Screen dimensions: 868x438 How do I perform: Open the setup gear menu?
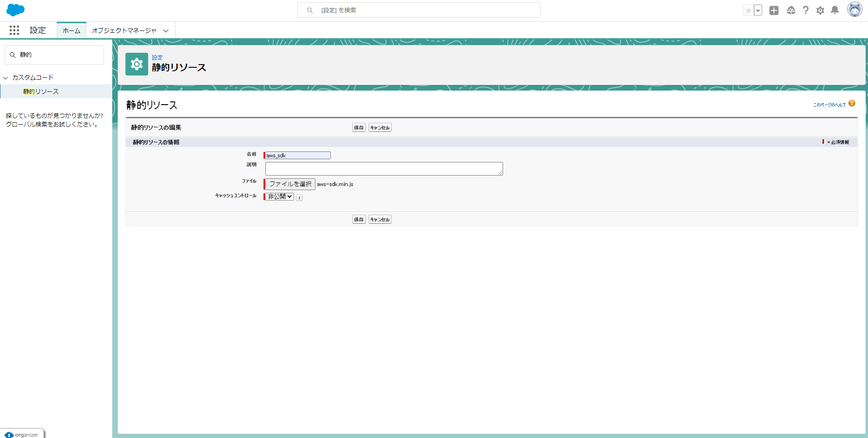[820, 10]
